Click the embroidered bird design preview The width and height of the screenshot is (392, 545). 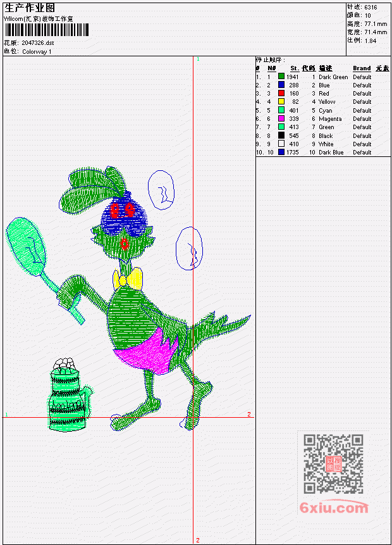pos(129,299)
